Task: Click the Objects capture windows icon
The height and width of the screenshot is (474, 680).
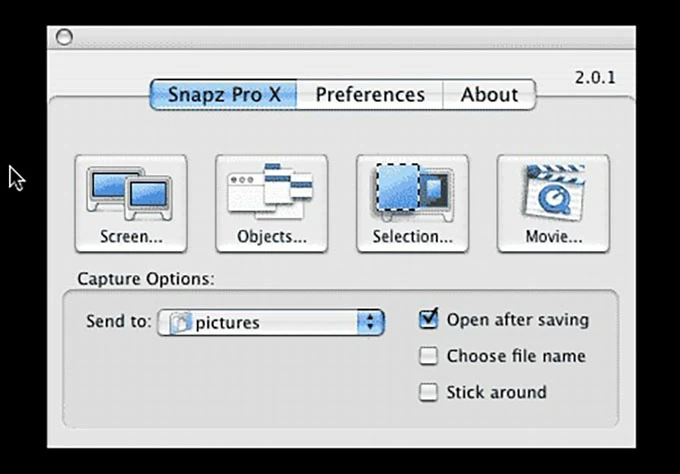Action: pyautogui.click(x=271, y=192)
